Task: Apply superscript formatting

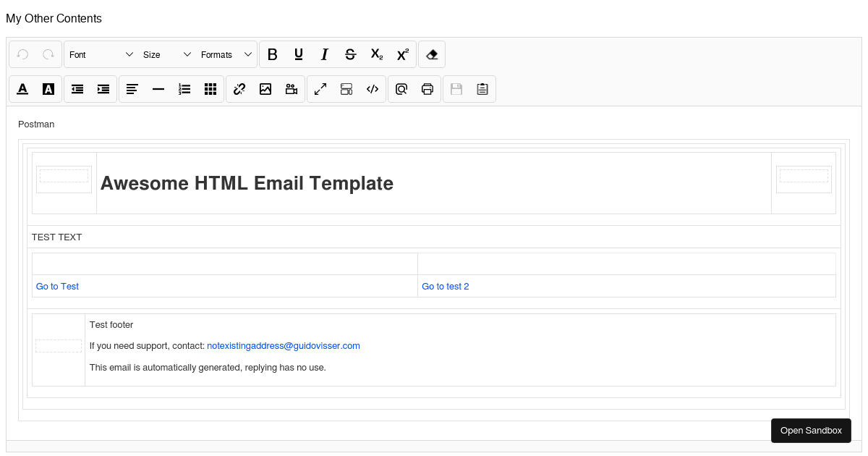Action: pos(402,54)
